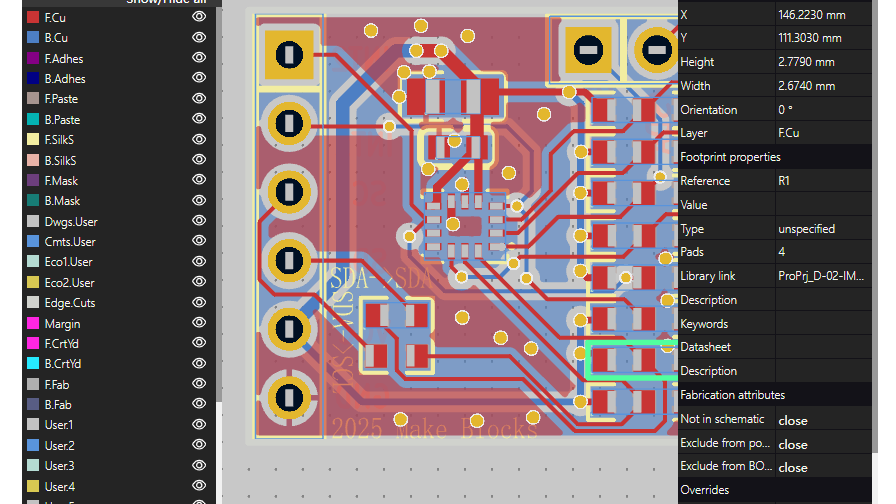Hide the F.Fab layer using eye icon

pyautogui.click(x=199, y=384)
